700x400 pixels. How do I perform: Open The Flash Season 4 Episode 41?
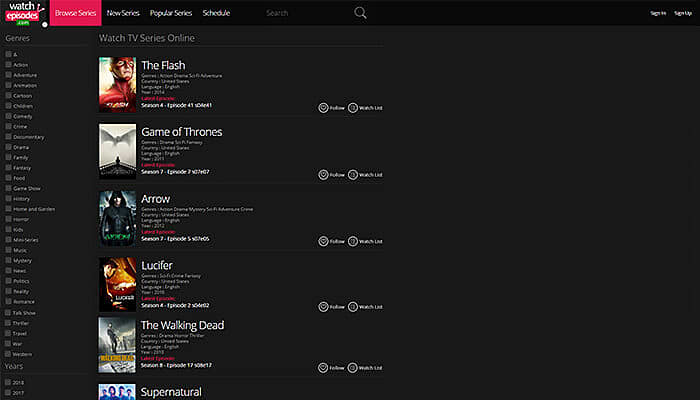pyautogui.click(x=177, y=105)
